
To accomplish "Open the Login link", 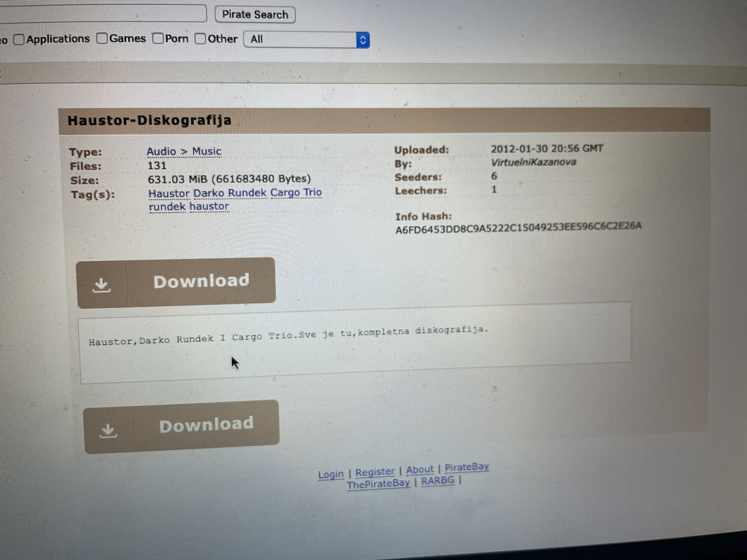I will coord(330,475).
